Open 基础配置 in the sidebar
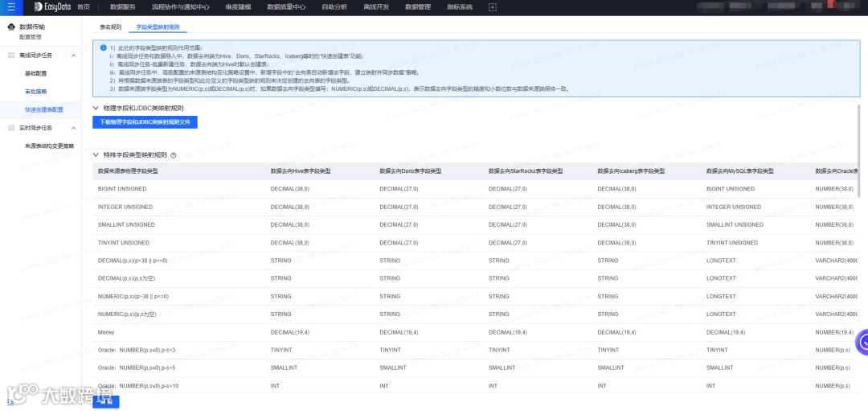 tap(35, 74)
